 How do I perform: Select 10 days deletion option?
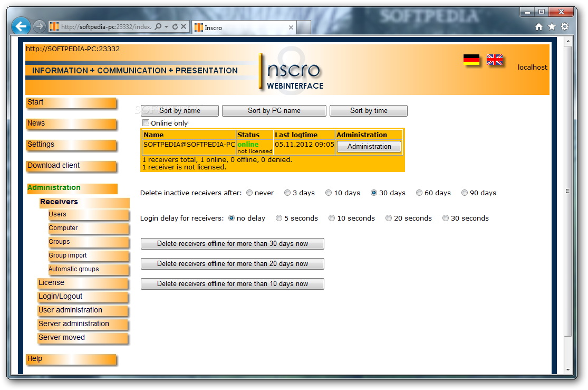coord(329,193)
